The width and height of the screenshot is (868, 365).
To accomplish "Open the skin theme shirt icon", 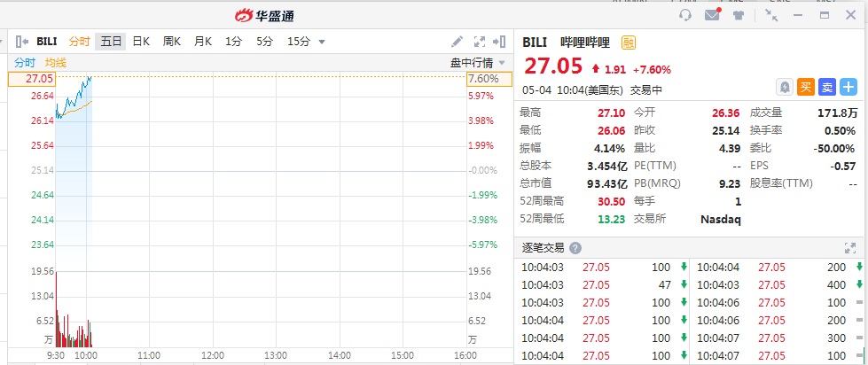I will (x=738, y=15).
